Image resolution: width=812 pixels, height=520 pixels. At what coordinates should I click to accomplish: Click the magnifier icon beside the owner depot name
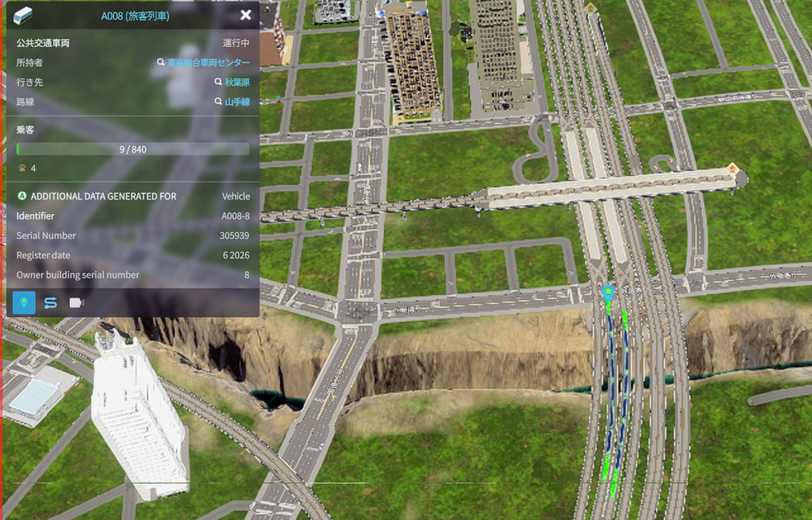(161, 63)
